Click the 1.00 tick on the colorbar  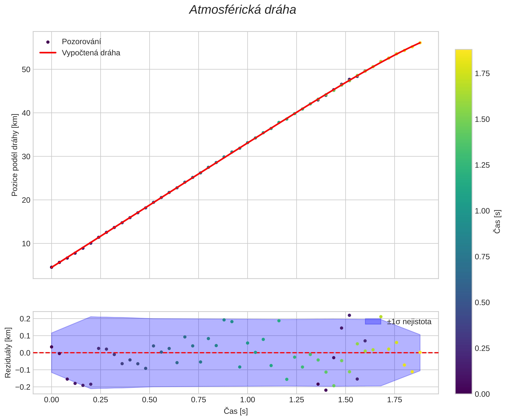[482, 211]
